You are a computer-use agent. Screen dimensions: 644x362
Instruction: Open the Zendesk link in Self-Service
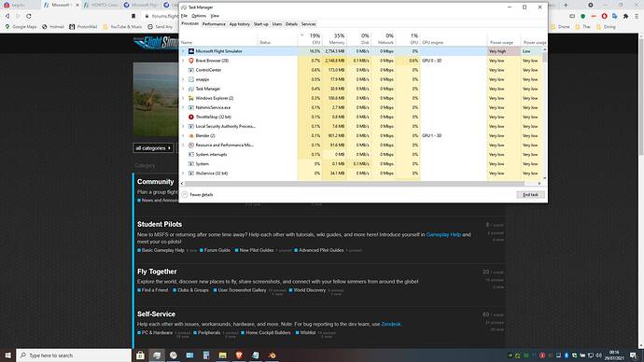tap(390, 325)
